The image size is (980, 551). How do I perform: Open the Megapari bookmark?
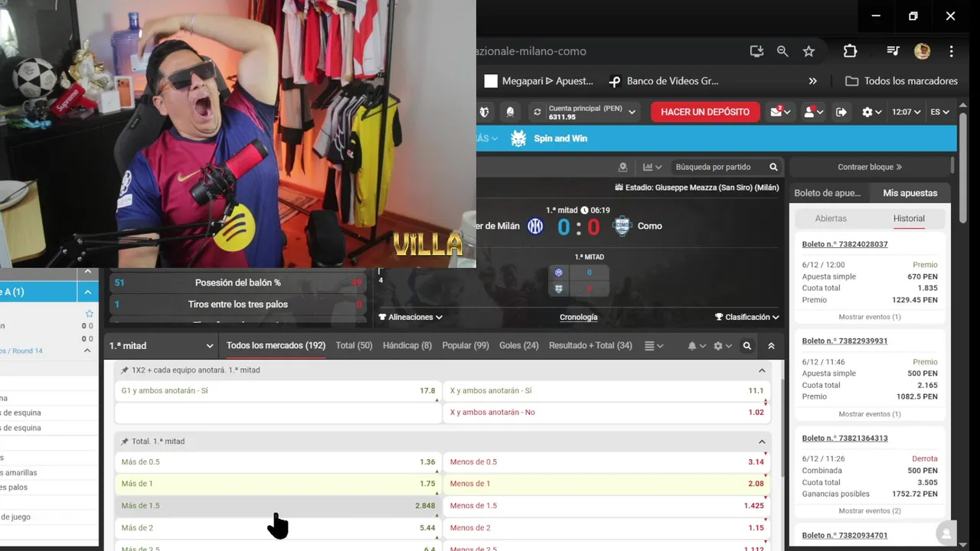point(539,81)
